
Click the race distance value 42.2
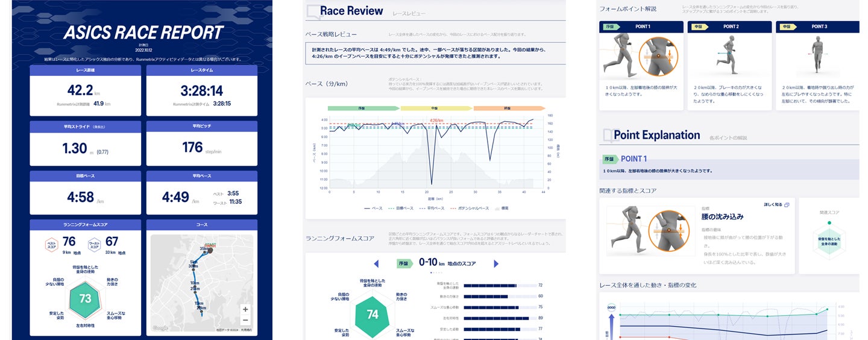80,90
